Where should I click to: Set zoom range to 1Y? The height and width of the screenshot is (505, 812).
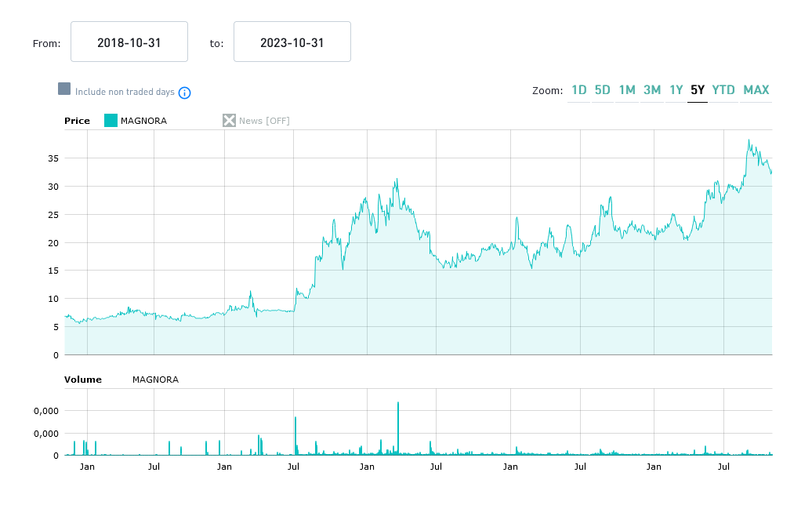pos(676,90)
